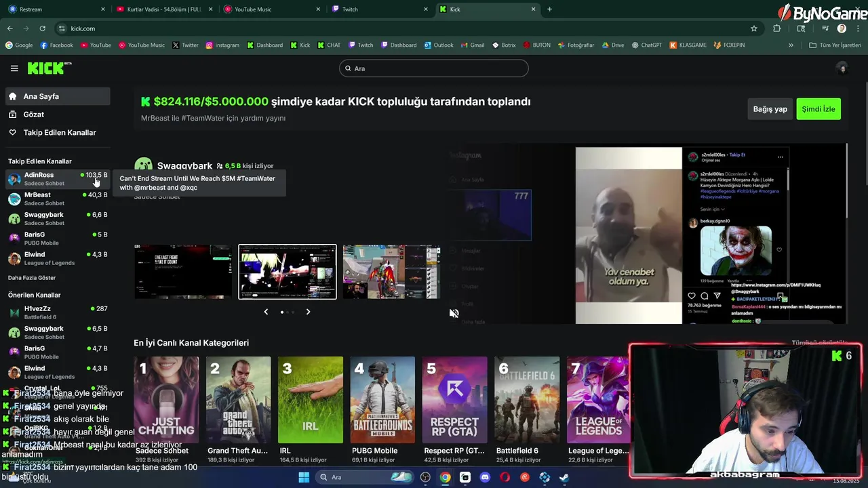The width and height of the screenshot is (868, 488).
Task: Open Windows Start menu
Action: pos(304,477)
